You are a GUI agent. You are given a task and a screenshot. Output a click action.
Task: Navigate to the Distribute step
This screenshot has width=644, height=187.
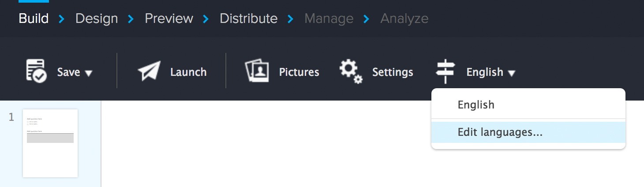pyautogui.click(x=249, y=19)
